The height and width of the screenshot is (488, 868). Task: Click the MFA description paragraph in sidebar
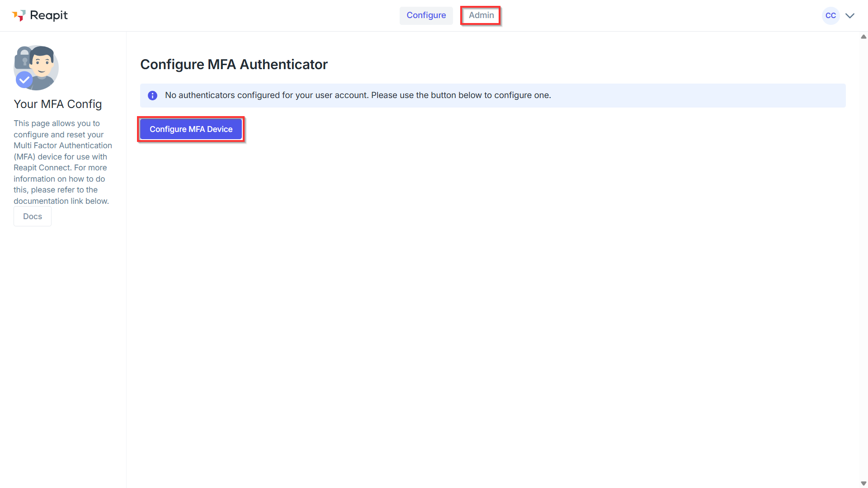tap(63, 162)
